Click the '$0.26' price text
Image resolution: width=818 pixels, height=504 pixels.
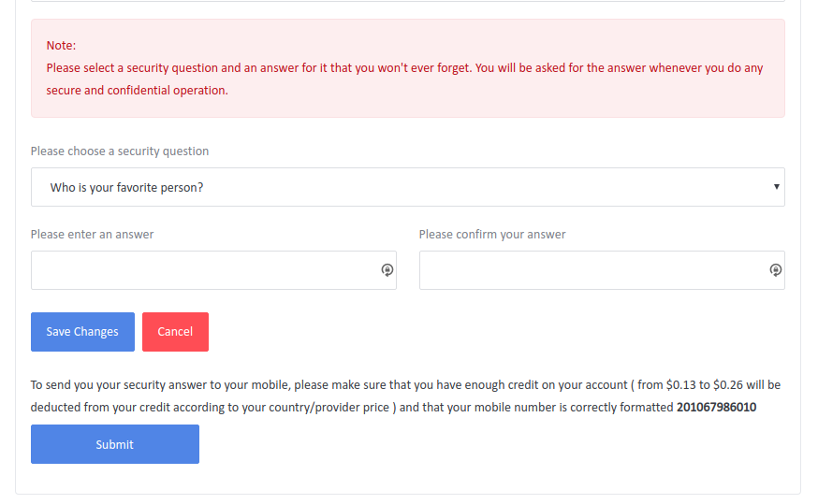click(x=728, y=384)
